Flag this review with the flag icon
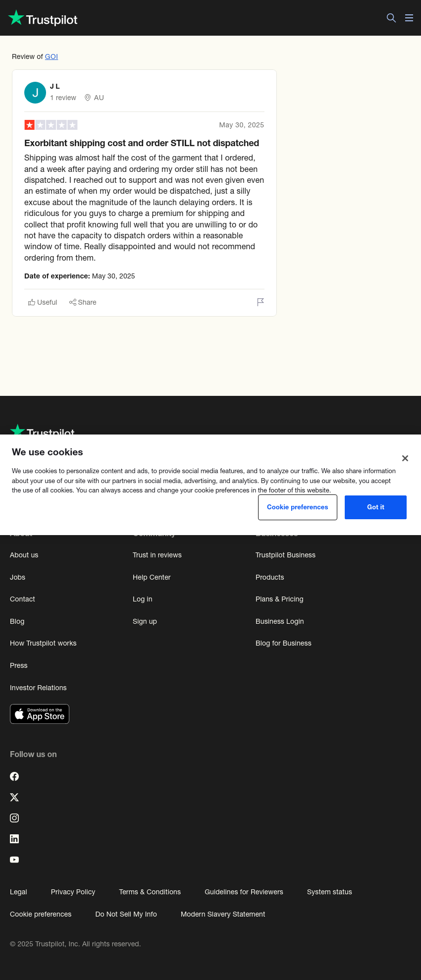Viewport: 421px width, 980px height. 261,302
